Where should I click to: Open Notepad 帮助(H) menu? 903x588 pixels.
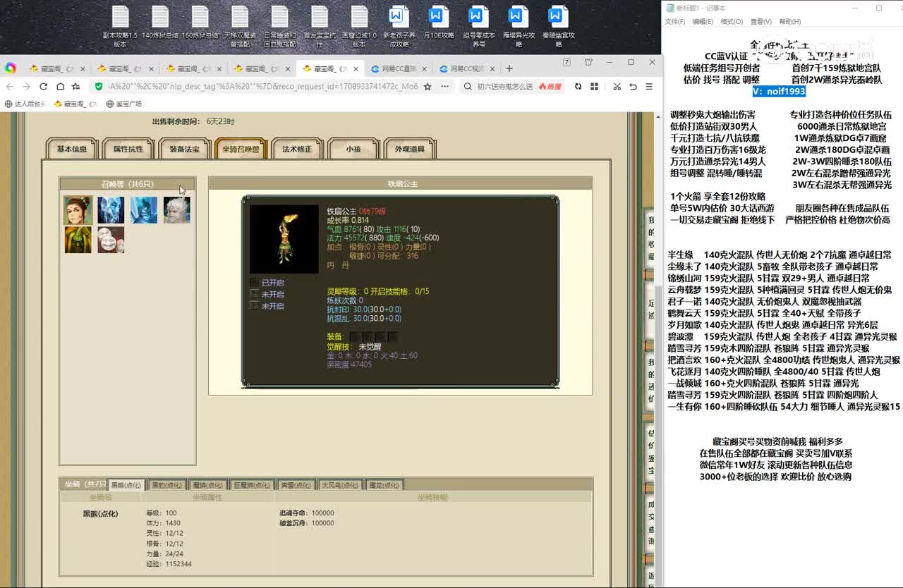click(x=790, y=22)
